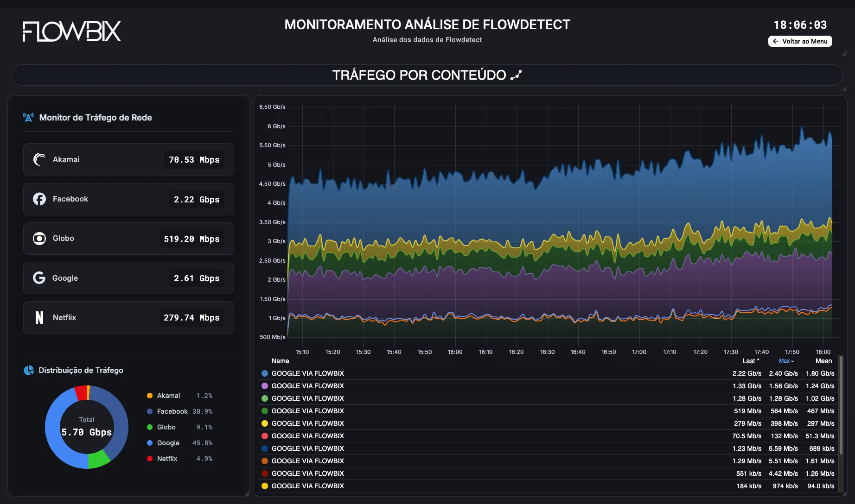Click the Name column header in legend

280,361
